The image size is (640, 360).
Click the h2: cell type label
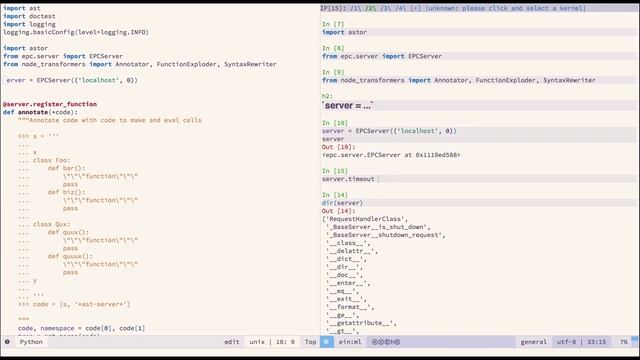point(327,96)
